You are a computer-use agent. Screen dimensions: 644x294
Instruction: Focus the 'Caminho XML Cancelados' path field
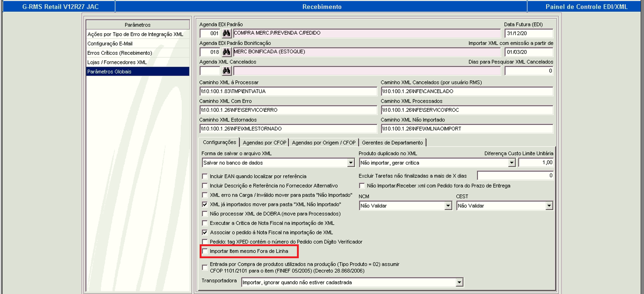point(467,91)
